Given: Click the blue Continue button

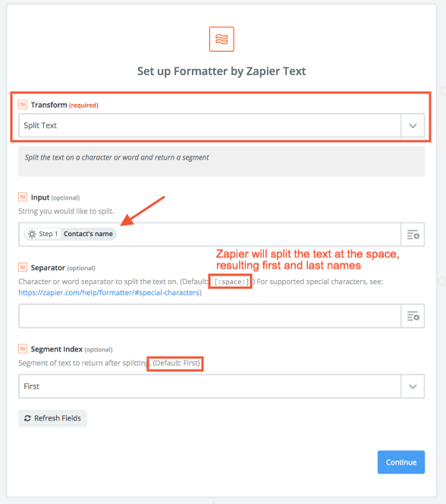Looking at the screenshot, I should click(x=401, y=462).
